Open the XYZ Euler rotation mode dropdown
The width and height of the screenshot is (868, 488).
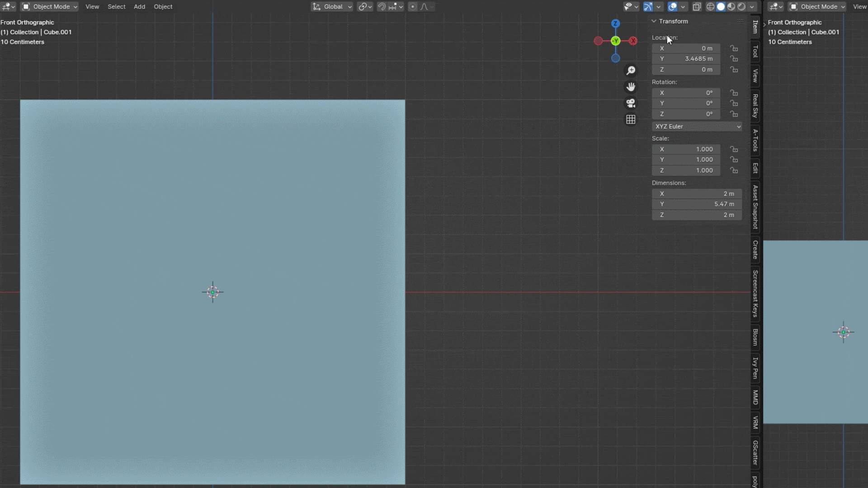pyautogui.click(x=697, y=127)
